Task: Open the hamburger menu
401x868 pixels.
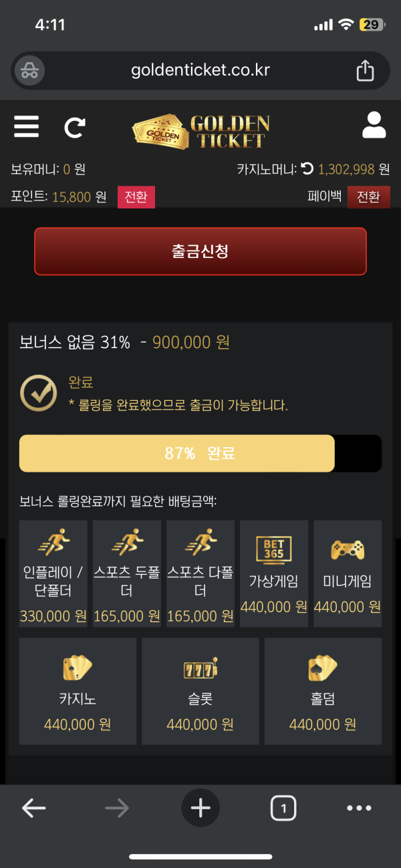Action: pos(26,126)
